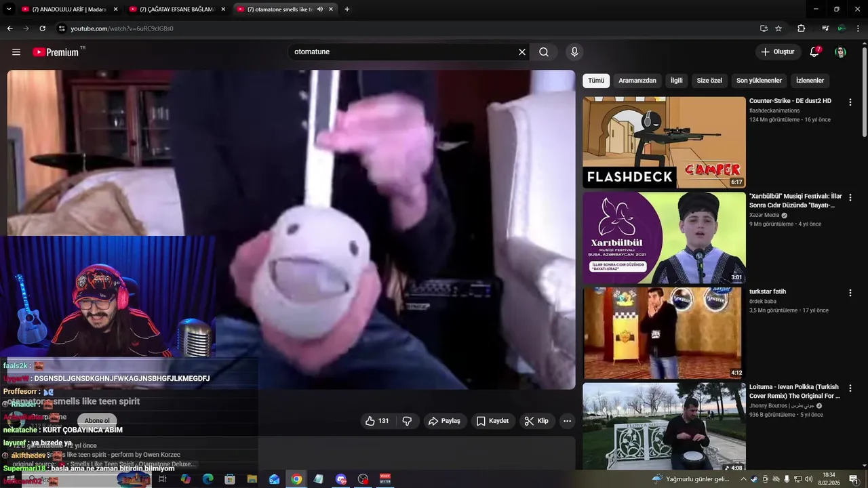Open the Xarıbülbül Musiqi Festivalı thumbnail

coord(664,238)
